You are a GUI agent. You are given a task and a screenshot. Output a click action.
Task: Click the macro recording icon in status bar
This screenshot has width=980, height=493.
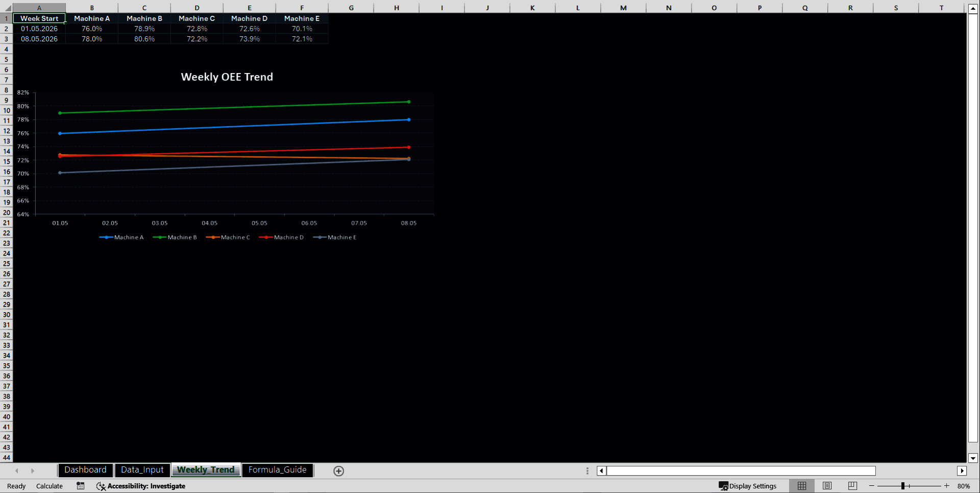[81, 486]
